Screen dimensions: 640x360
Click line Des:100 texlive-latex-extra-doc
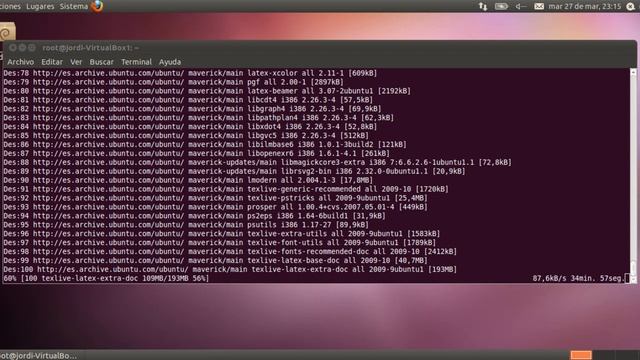tap(230, 270)
